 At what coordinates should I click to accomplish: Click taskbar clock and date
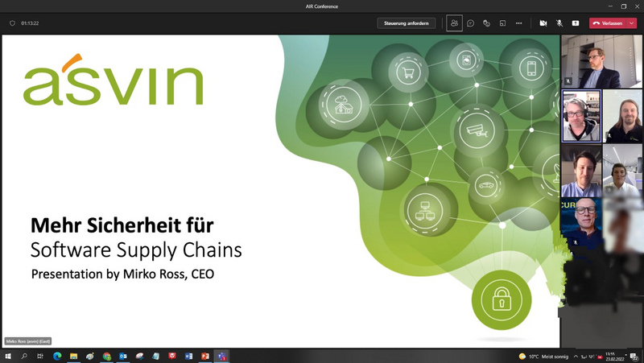(615, 357)
